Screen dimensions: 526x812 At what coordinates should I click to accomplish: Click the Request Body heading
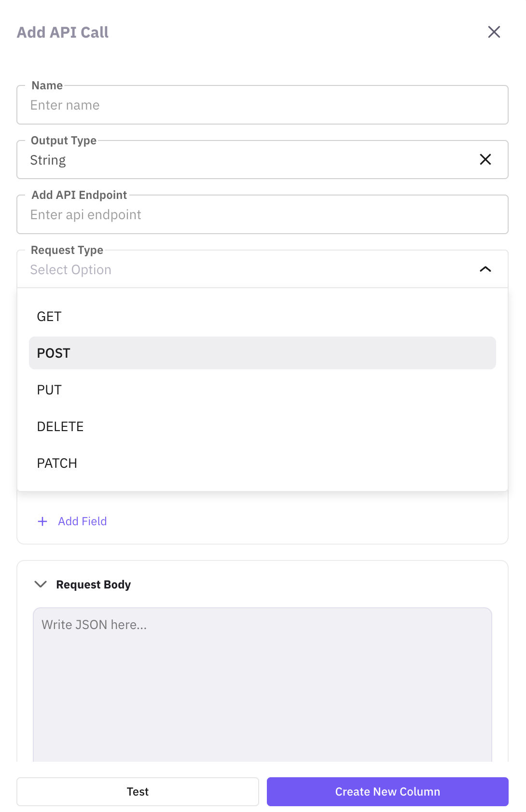(x=94, y=585)
